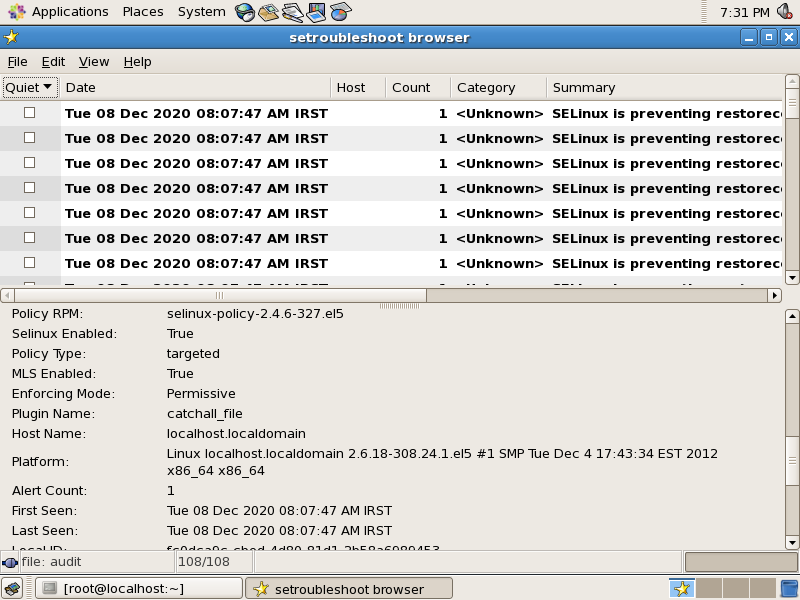800x600 pixels.
Task: Open the Help menu
Action: [137, 62]
